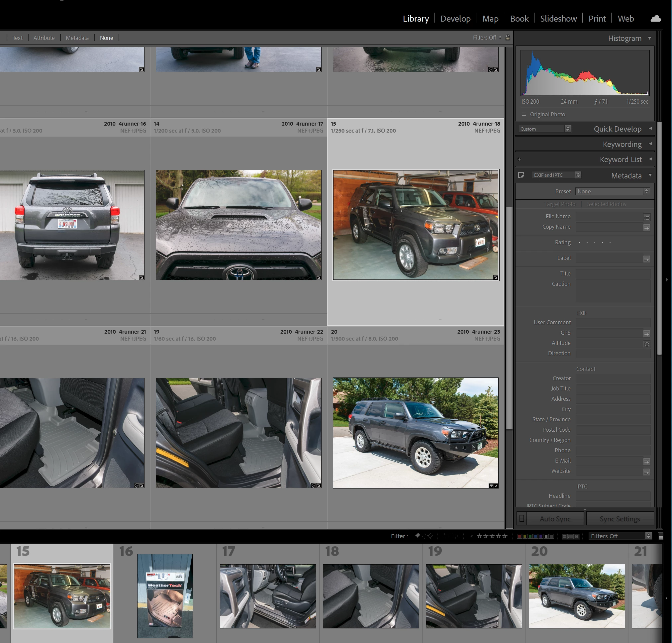672x643 pixels.
Task: Toggle the filter on/off switch in filmstrip bar
Action: tap(660, 536)
